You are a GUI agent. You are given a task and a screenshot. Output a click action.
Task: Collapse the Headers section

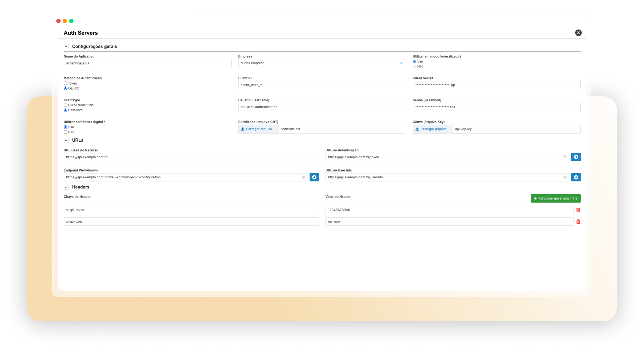(66, 187)
